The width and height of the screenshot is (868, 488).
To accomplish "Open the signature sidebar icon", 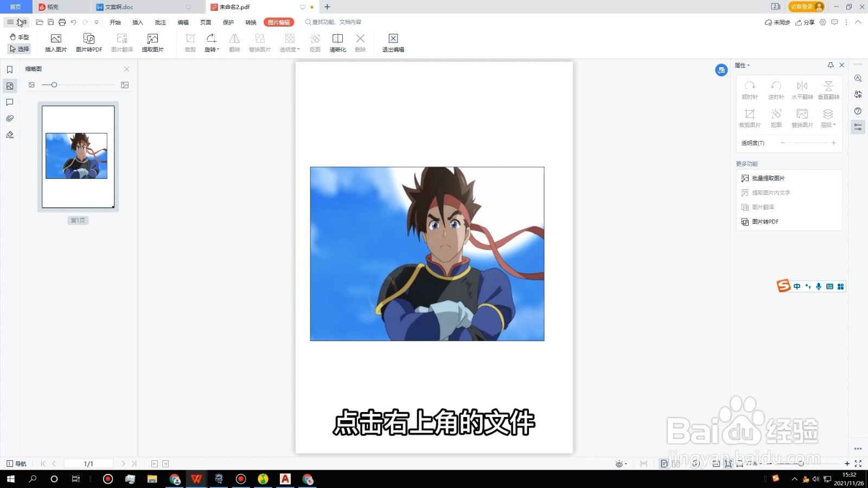I will coord(10,134).
